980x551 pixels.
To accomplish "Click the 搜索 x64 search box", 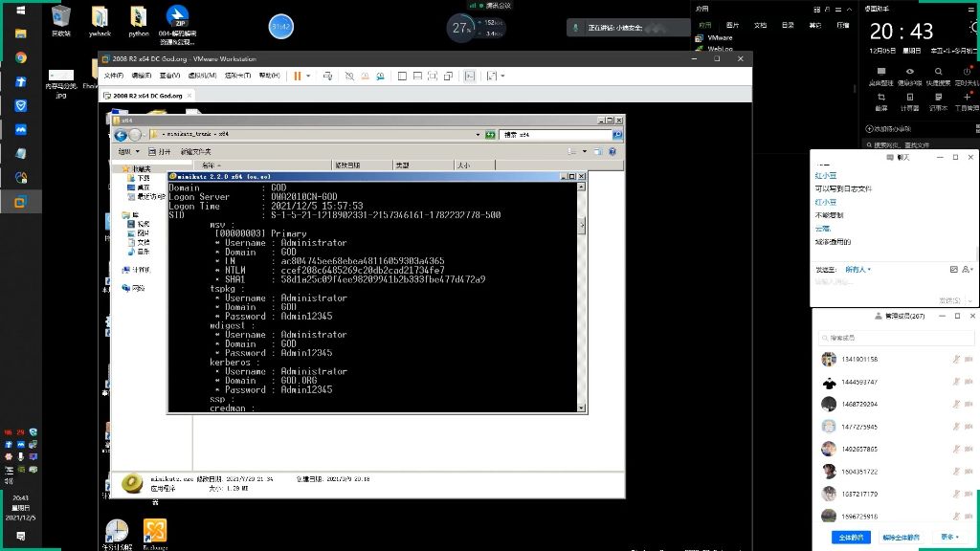I will [x=555, y=134].
